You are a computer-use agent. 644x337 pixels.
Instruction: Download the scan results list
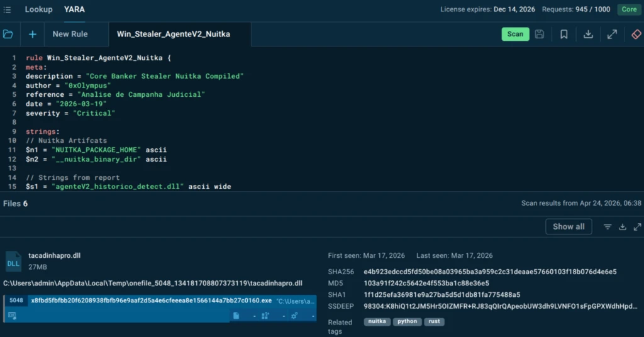pyautogui.click(x=623, y=227)
